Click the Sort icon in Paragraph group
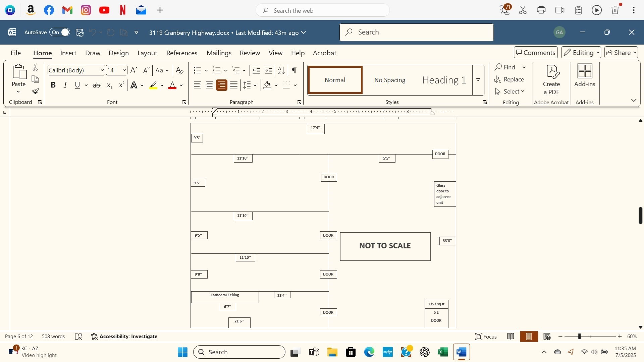This screenshot has width=644, height=362. click(x=281, y=70)
